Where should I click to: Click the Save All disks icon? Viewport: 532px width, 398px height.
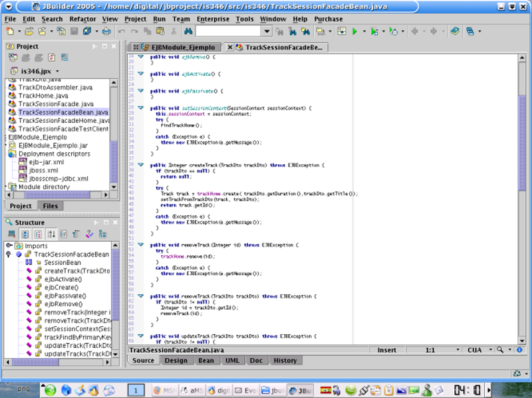[87, 31]
